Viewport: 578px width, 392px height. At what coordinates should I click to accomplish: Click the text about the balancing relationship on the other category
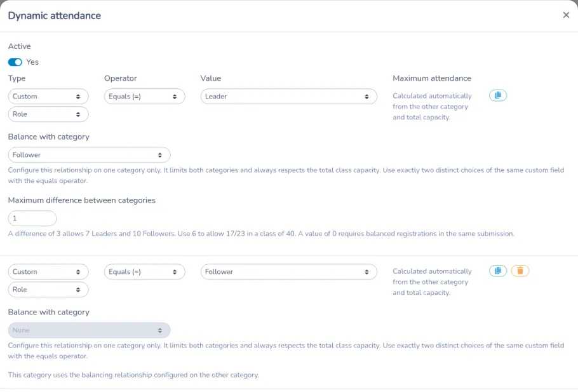tap(134, 375)
